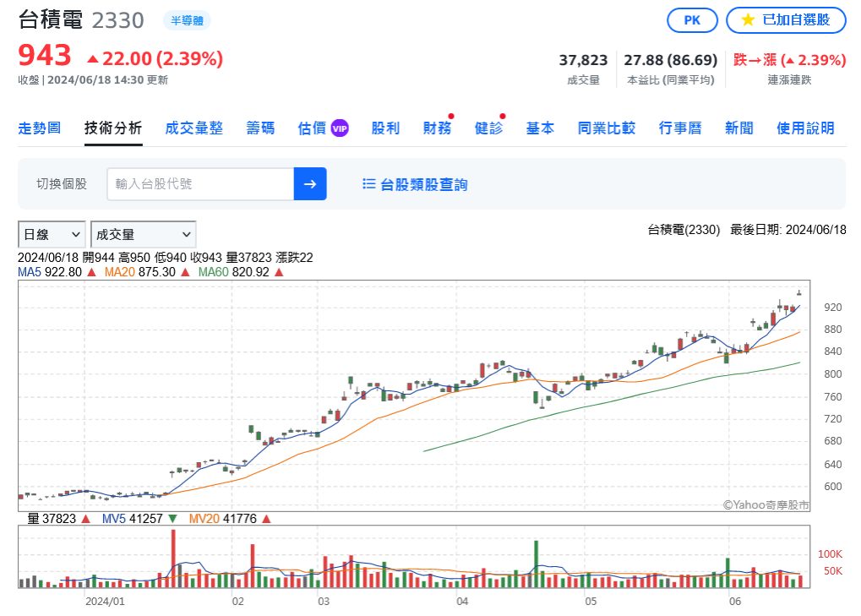Click the 06 month axis label
This screenshot has width=861, height=616.
(735, 602)
